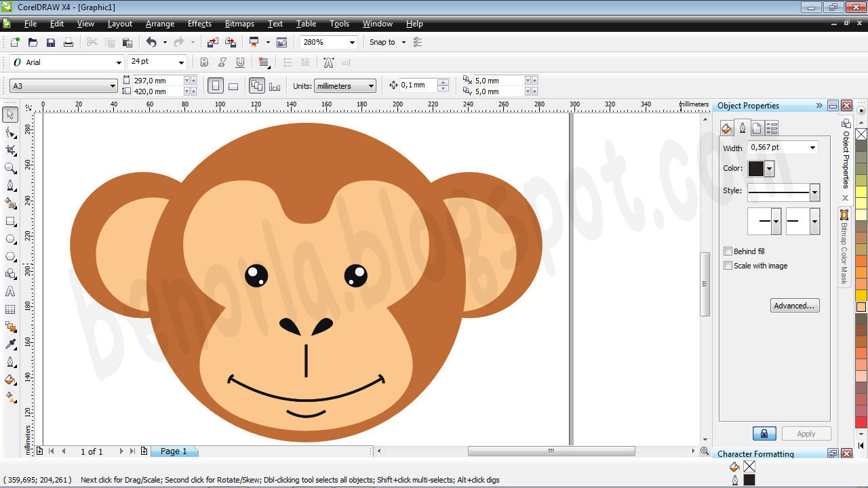Open the 280% zoom level dropdown
This screenshot has width=868, height=488.
(x=352, y=41)
